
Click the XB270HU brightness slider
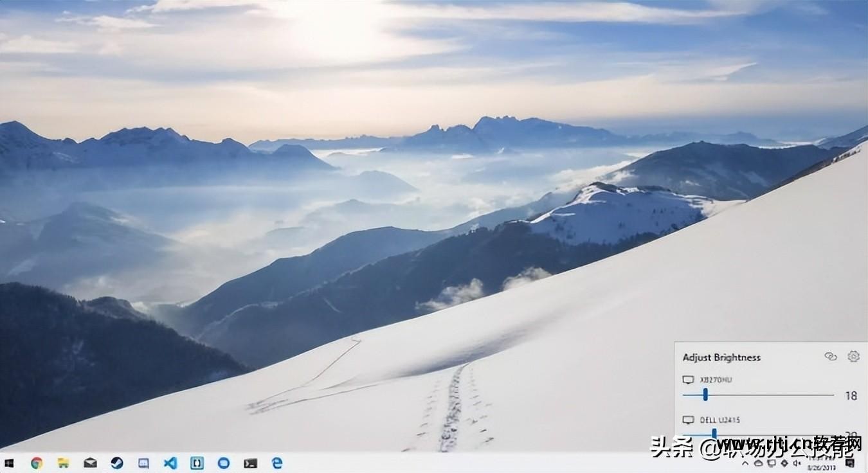coord(758,395)
